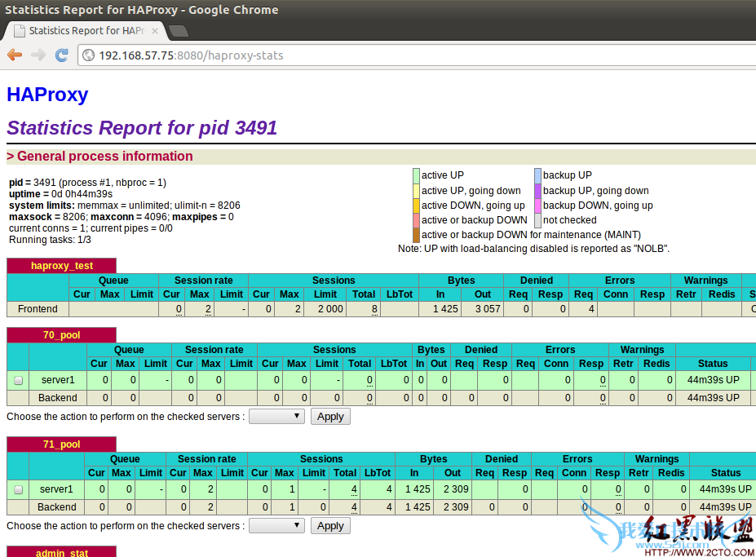
Task: Click the haproxy_test proxy name link
Action: pos(62,266)
